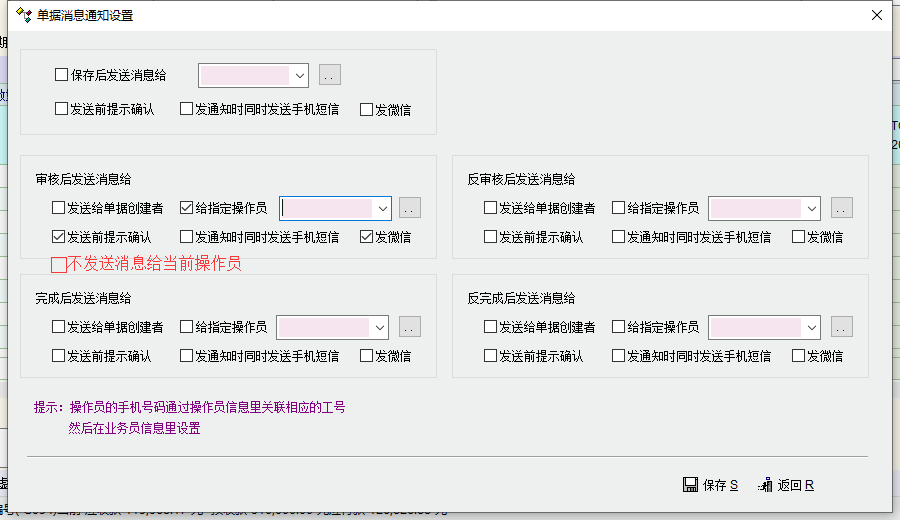The height and width of the screenshot is (520, 900).
Task: Toggle 不发送消息给当前操作员 checkbox
Action: pos(59,265)
